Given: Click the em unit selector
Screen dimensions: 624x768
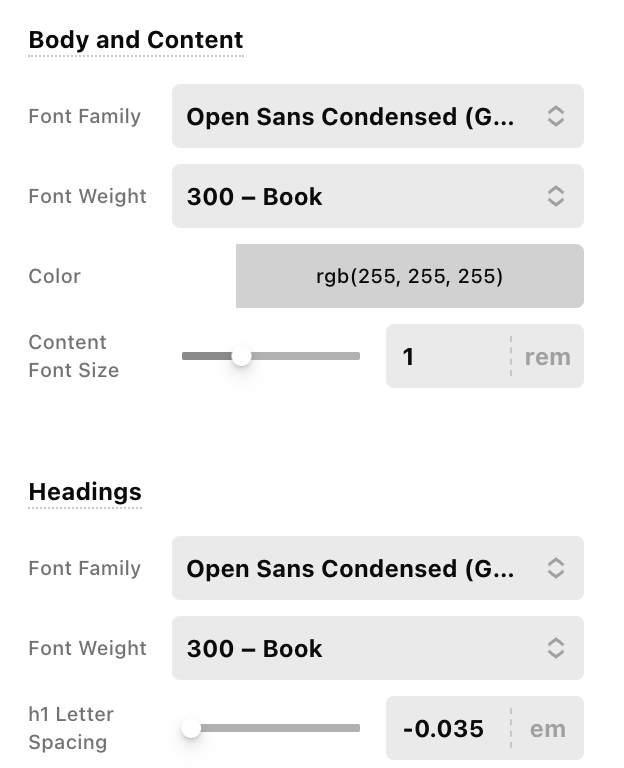Looking at the screenshot, I should pos(548,729).
